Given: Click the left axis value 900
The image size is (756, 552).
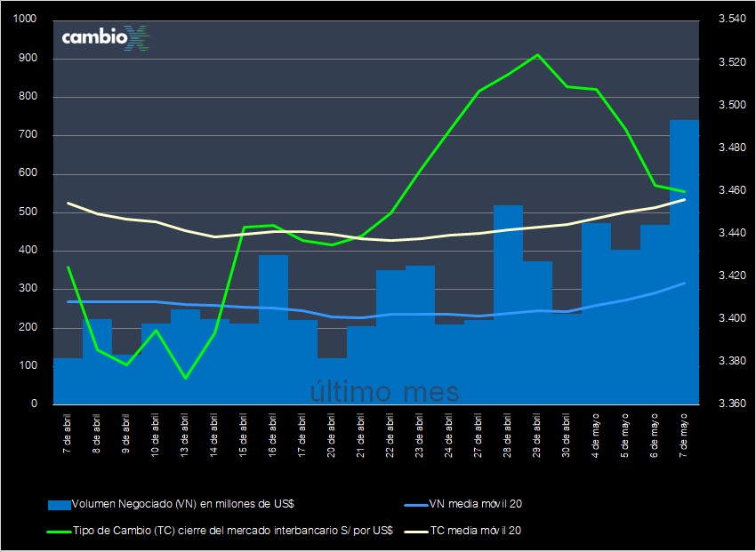Looking at the screenshot, I should coord(28,58).
